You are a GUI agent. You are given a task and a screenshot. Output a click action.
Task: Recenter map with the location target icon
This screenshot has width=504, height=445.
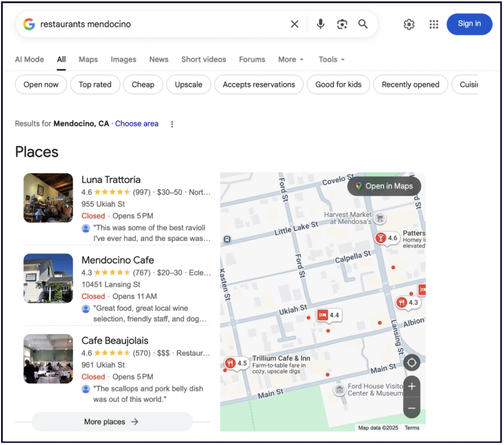point(411,363)
